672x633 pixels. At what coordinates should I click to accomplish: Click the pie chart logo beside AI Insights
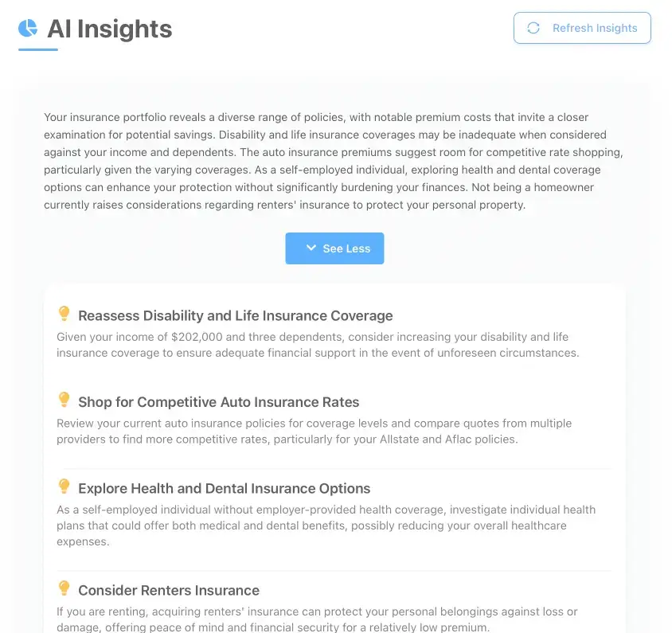26,29
